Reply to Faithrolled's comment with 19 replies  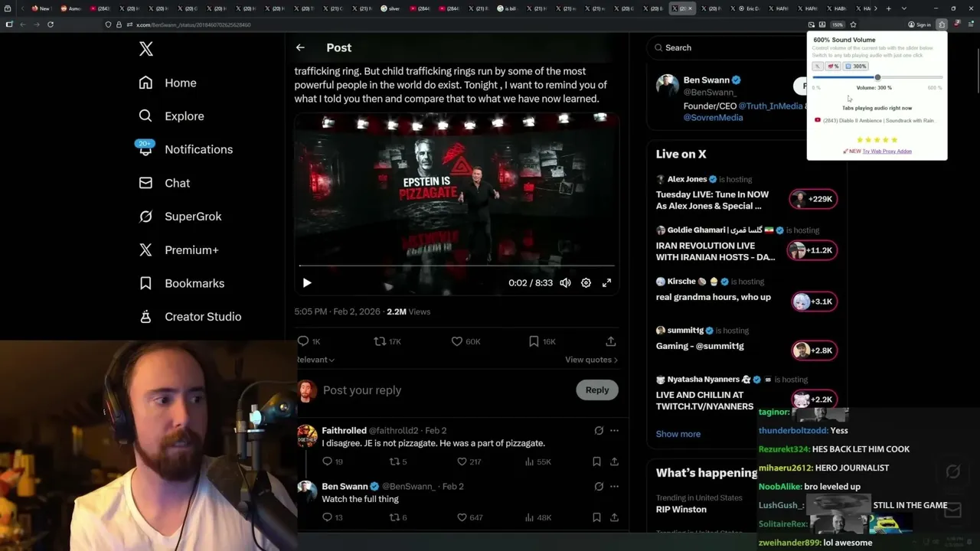332,461
